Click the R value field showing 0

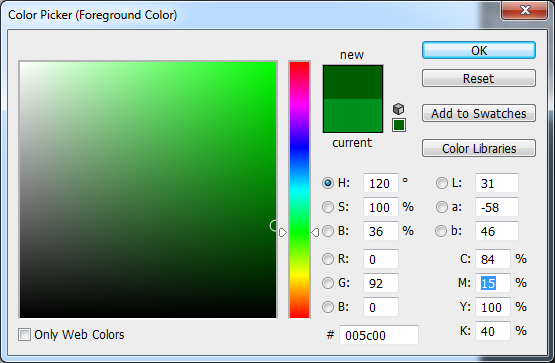tap(381, 259)
